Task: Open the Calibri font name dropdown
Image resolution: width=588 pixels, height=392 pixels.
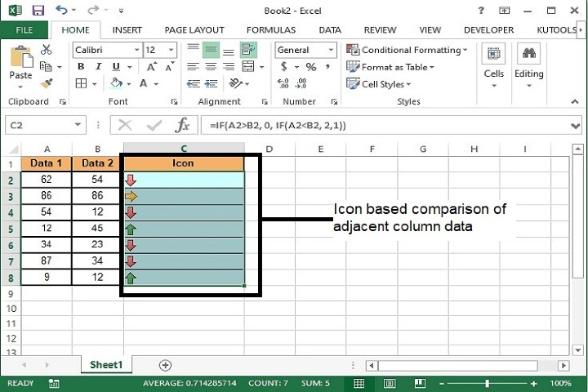Action: [x=136, y=50]
